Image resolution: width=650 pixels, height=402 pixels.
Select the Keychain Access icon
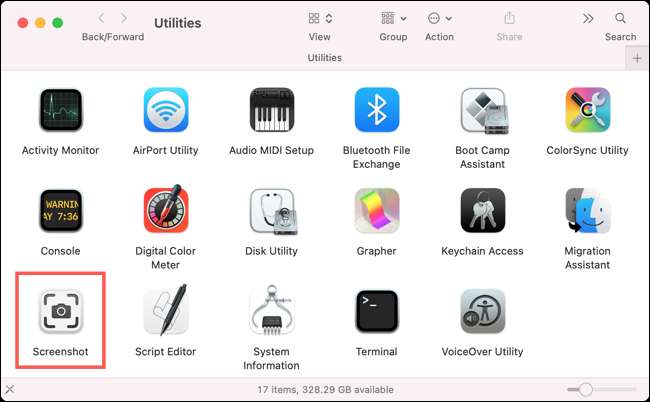[483, 211]
